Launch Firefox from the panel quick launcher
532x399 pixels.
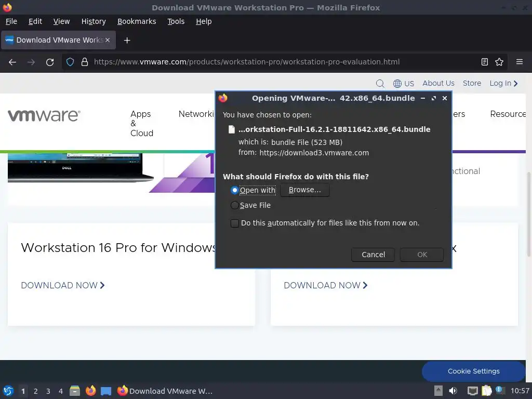(x=90, y=391)
